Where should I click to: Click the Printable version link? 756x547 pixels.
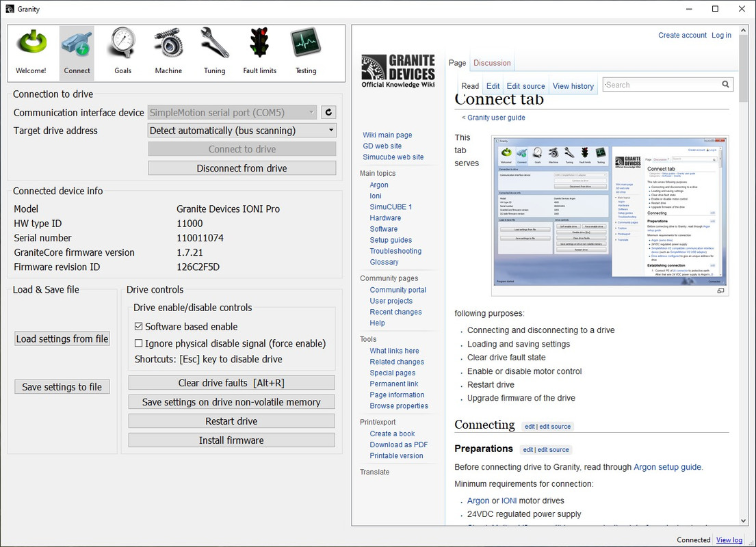pyautogui.click(x=396, y=456)
